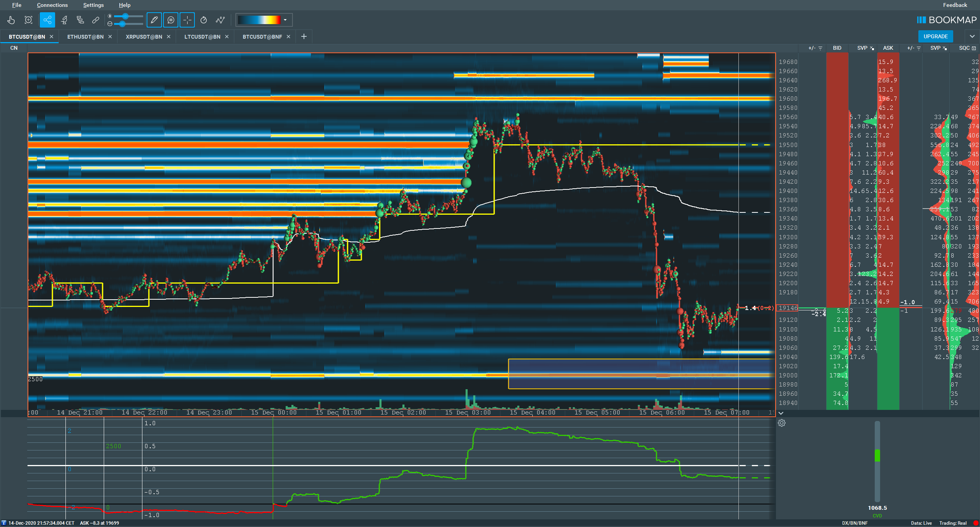Close the BTCUSDT@BNF tab
The image size is (980, 527).
[x=288, y=37]
